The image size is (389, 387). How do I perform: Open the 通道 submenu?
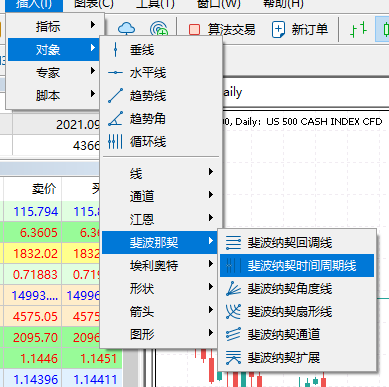point(161,196)
